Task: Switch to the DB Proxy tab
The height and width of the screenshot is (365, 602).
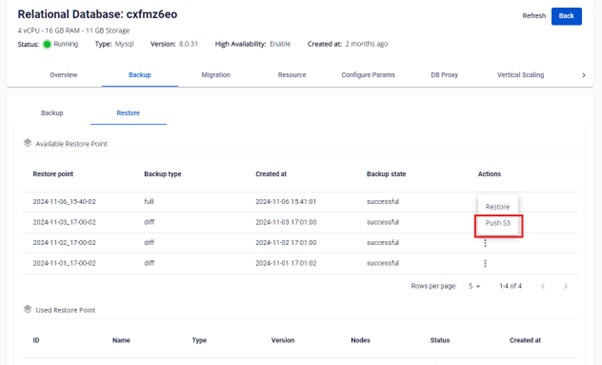Action: point(444,75)
